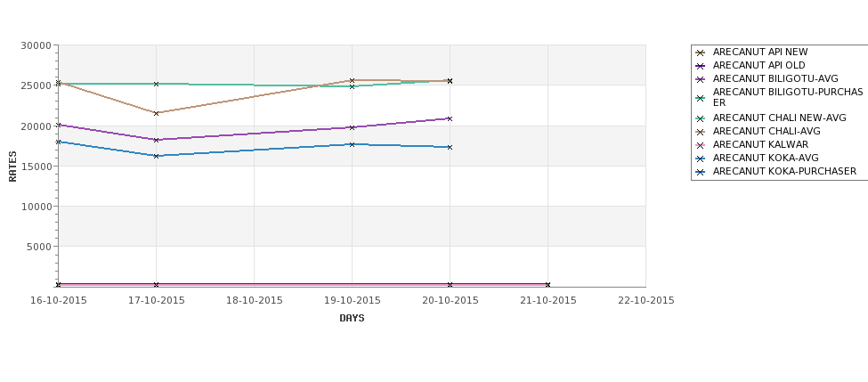Click the 18-10-2015 x-axis date label
The image size is (868, 382).
pos(254,301)
